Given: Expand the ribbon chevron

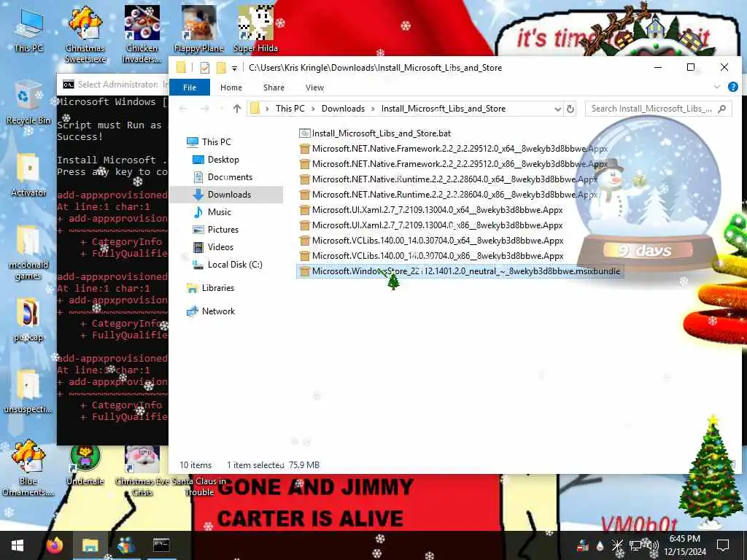Looking at the screenshot, I should 716,87.
